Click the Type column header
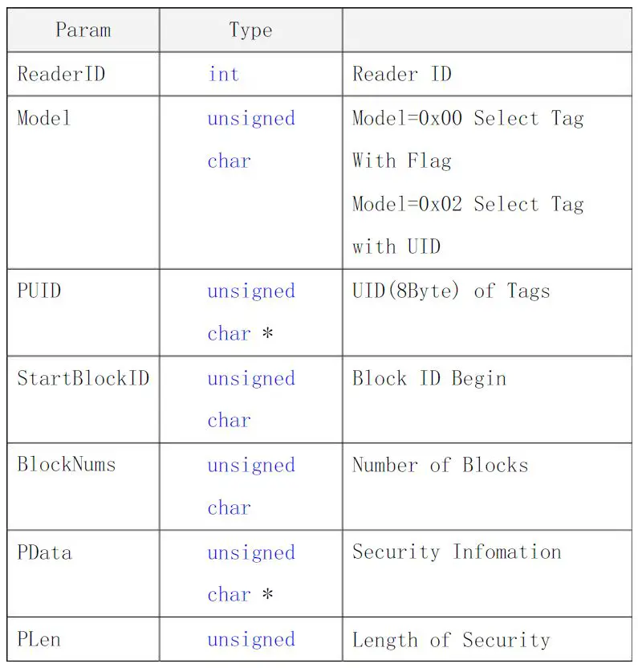The height and width of the screenshot is (672, 638). 250,31
